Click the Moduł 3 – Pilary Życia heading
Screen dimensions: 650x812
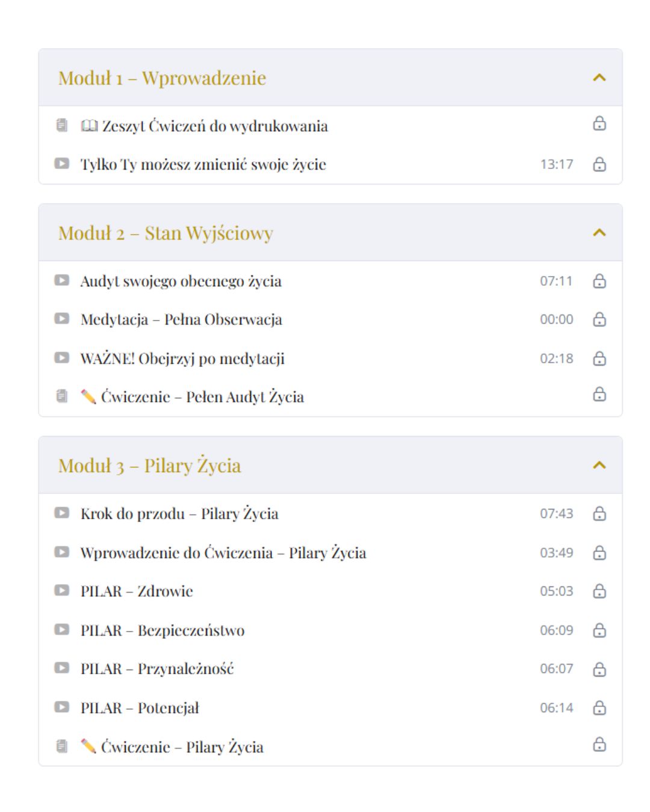pyautogui.click(x=150, y=466)
